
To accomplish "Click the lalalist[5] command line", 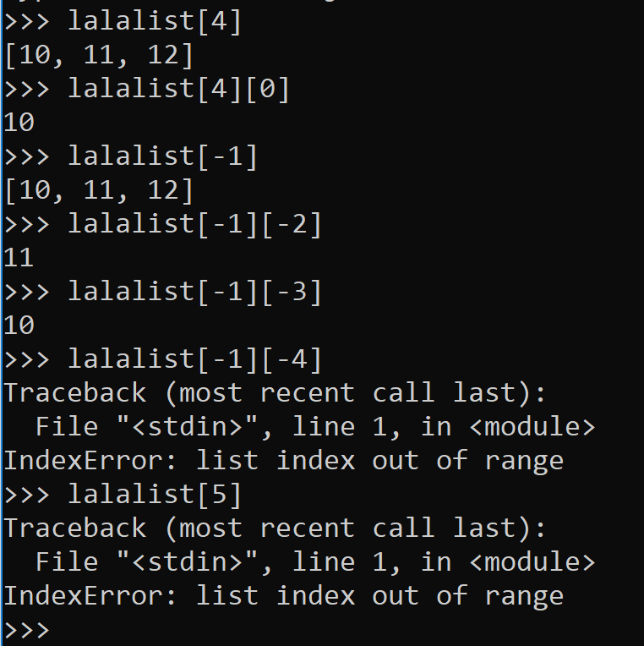I will pos(155,495).
